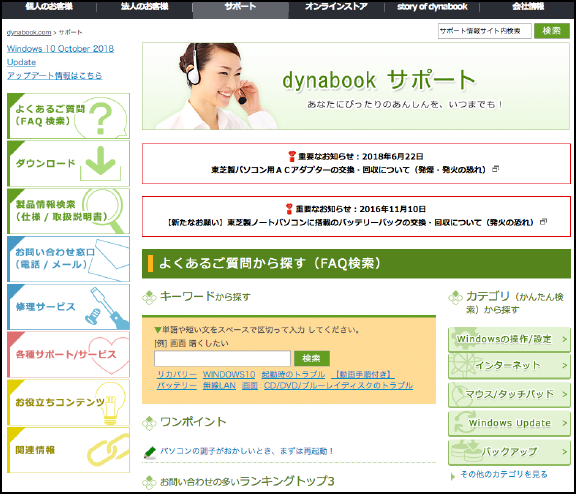This screenshot has width=576, height=494.
Task: Open the 個人のお客様 top menu
Action: pos(49,7)
